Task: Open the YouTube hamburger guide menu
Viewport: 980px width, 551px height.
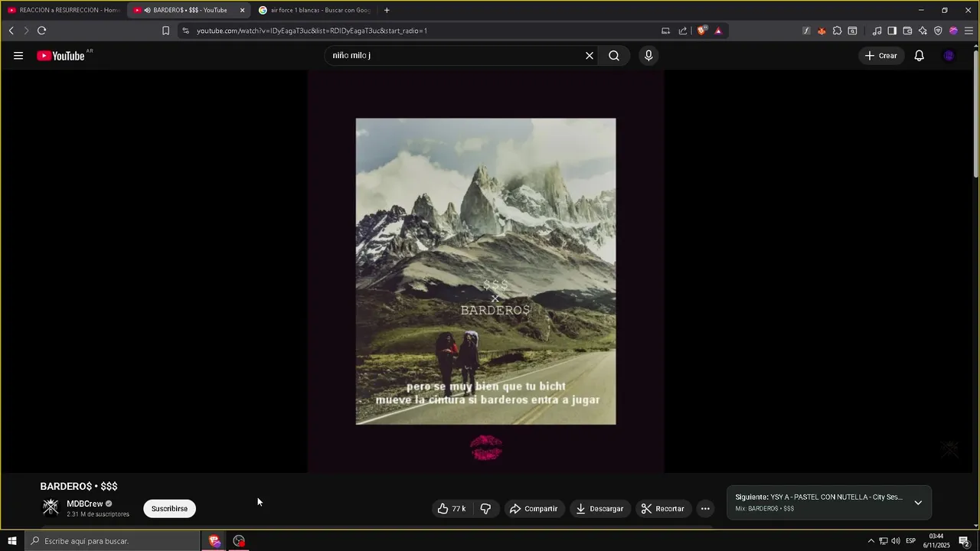Action: click(x=18, y=56)
